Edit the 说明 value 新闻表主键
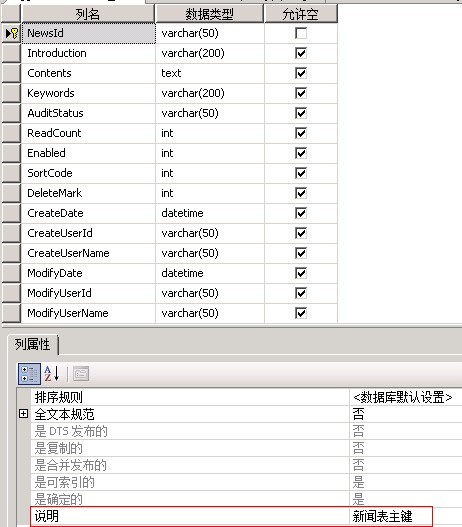Image resolution: width=462 pixels, height=527 pixels. pos(390,516)
